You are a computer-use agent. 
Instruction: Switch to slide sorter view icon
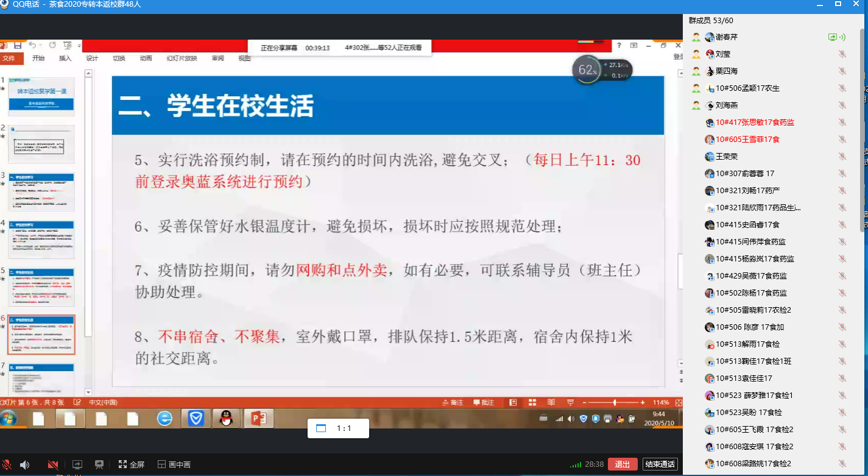[x=532, y=403]
